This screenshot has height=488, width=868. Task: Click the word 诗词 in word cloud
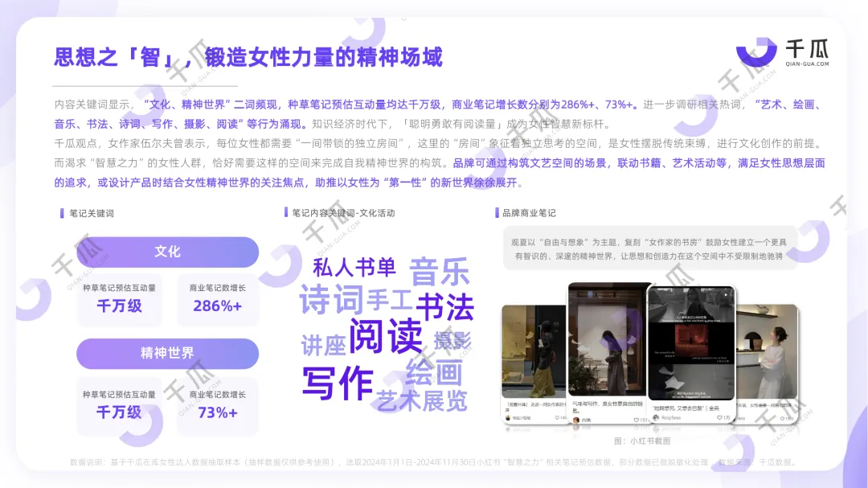(331, 300)
